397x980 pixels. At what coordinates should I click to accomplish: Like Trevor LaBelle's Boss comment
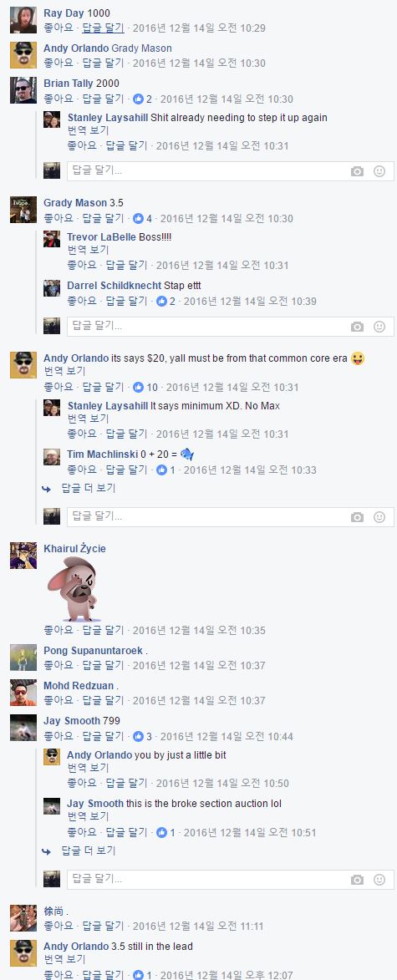click(x=82, y=265)
